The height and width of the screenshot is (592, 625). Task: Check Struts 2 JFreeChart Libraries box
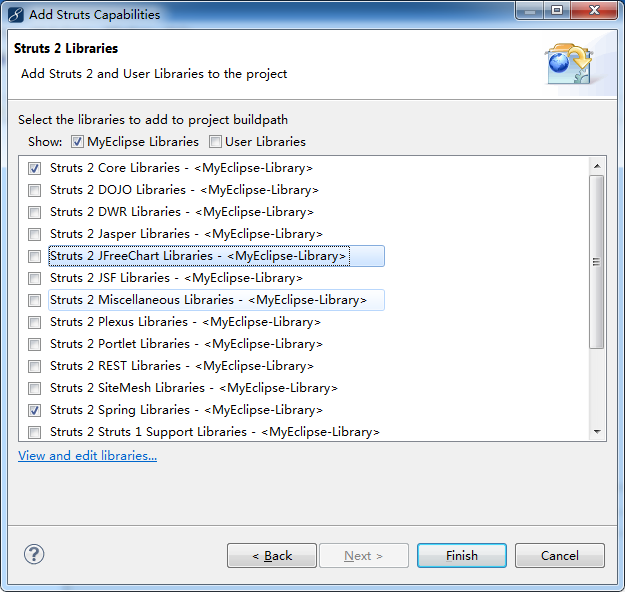coord(35,256)
